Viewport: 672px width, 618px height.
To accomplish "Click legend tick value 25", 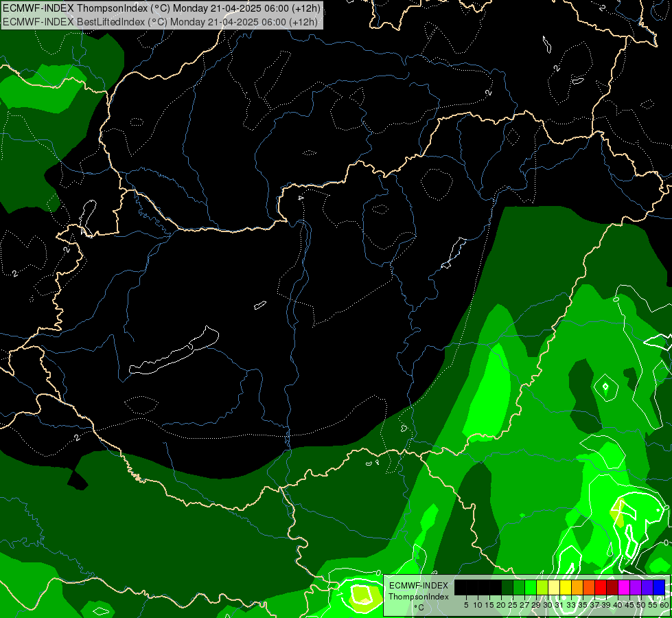I will [513, 605].
